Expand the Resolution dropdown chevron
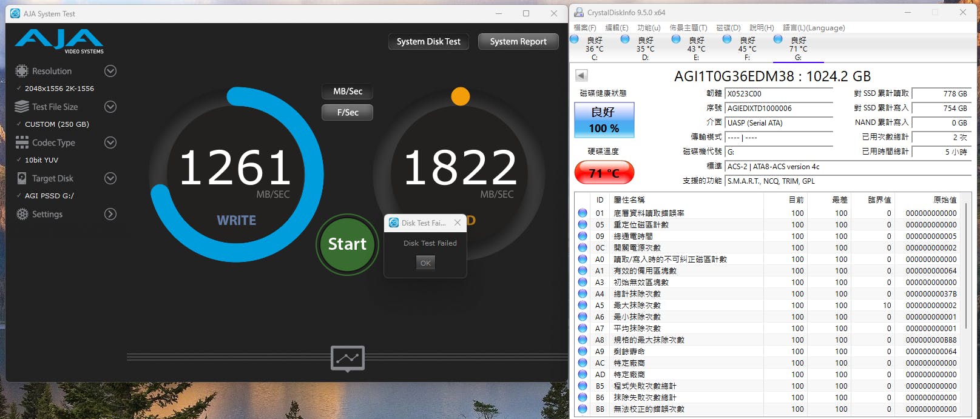 pos(110,71)
